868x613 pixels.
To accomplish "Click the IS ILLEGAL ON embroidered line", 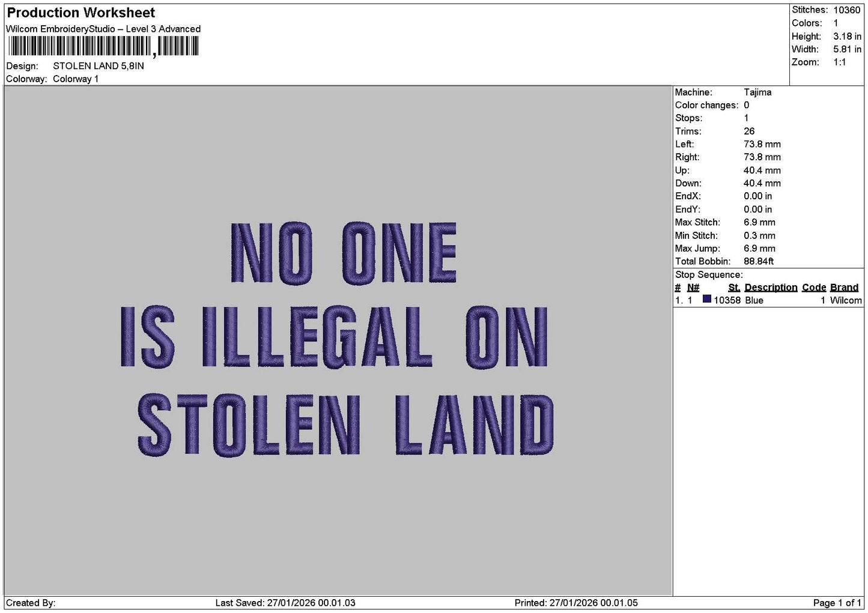I will [335, 337].
